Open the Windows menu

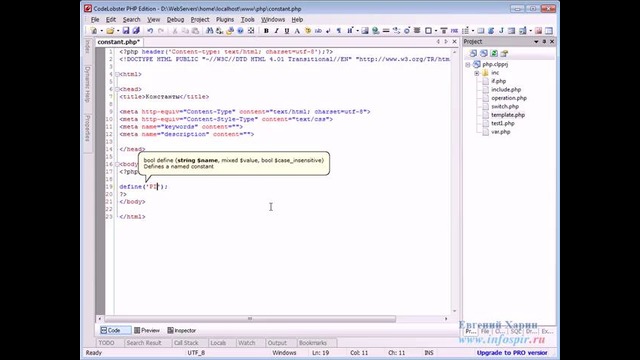pos(273,20)
